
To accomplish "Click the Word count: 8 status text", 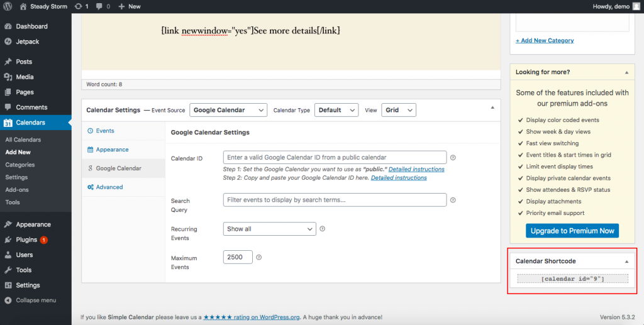I will pos(104,84).
